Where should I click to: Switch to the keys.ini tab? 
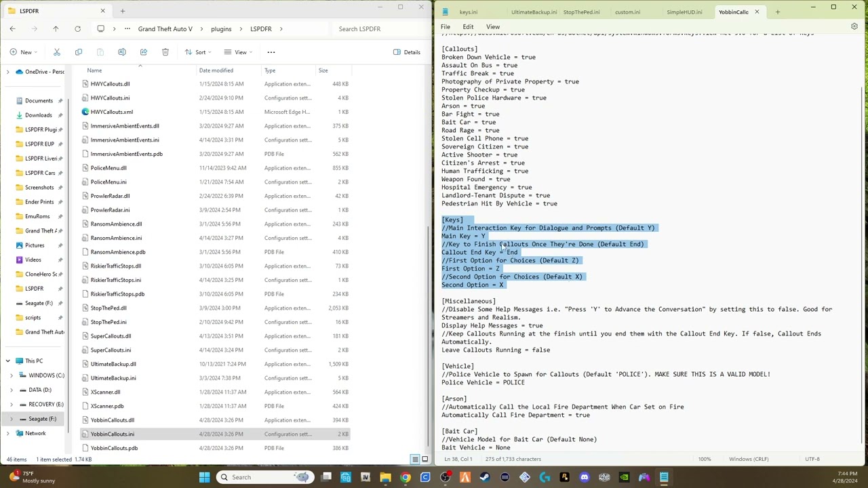469,12
